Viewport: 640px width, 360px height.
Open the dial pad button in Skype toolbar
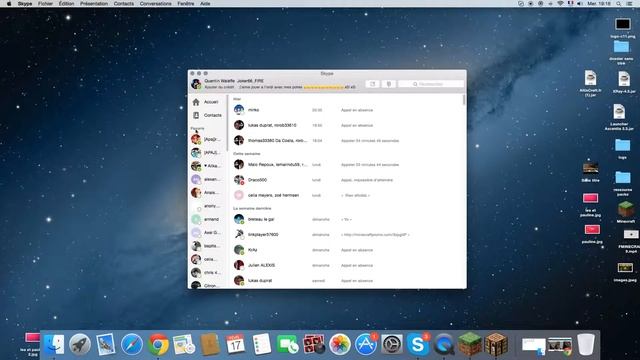tap(389, 84)
